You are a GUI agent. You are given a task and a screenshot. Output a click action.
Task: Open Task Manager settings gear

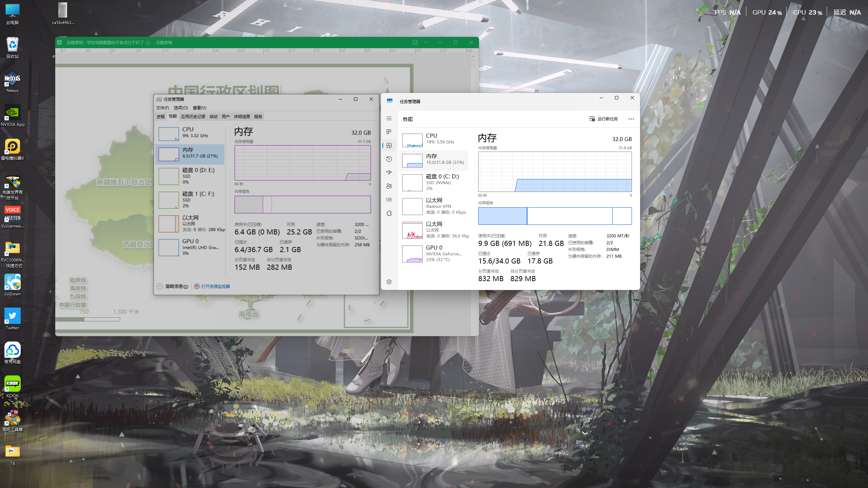tap(389, 282)
